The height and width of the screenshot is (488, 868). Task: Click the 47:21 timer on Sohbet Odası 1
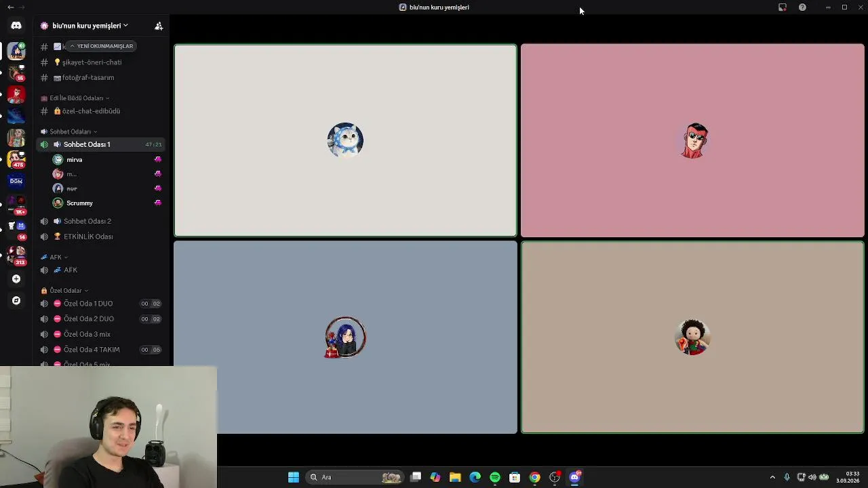tap(153, 144)
